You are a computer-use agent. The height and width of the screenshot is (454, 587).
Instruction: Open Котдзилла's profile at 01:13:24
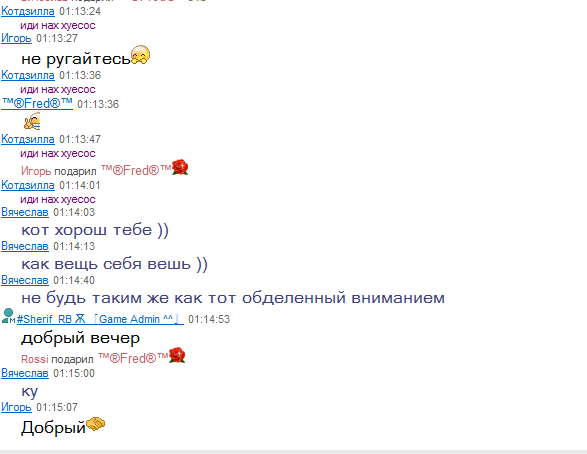28,11
